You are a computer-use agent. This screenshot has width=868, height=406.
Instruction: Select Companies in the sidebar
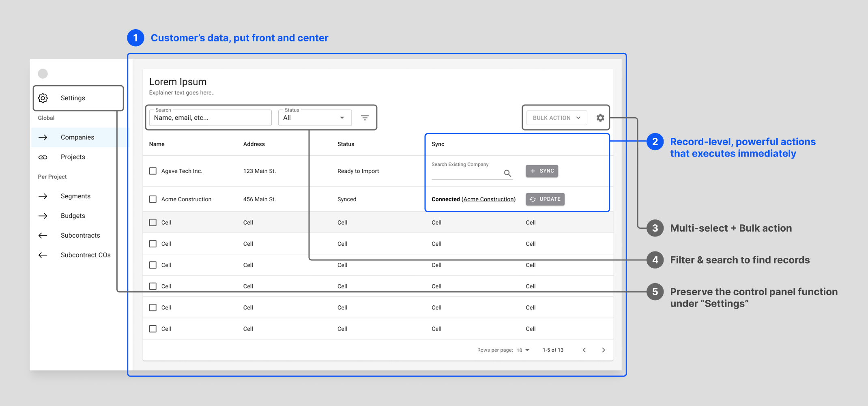click(x=77, y=137)
